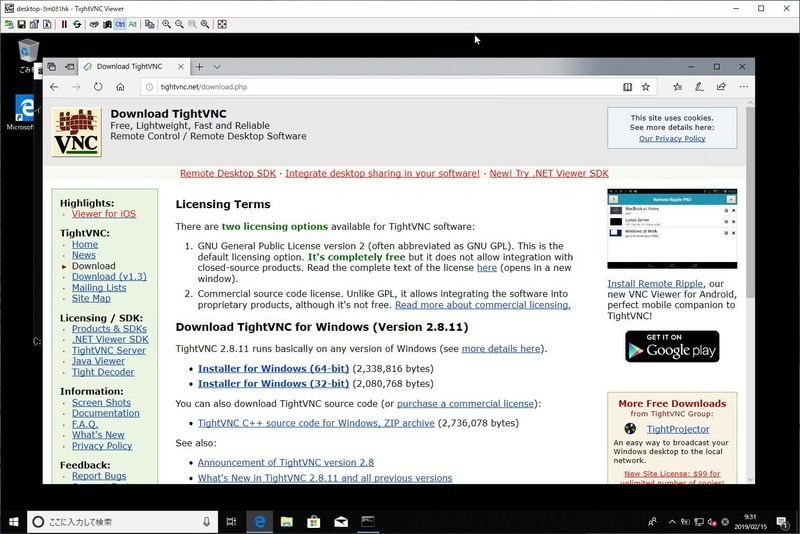Switch TightVNC viewer to full screen
800x534 pixels.
click(x=222, y=24)
